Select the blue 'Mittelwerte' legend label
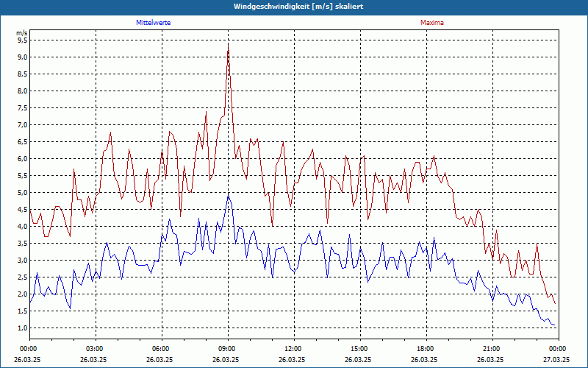 click(x=154, y=23)
